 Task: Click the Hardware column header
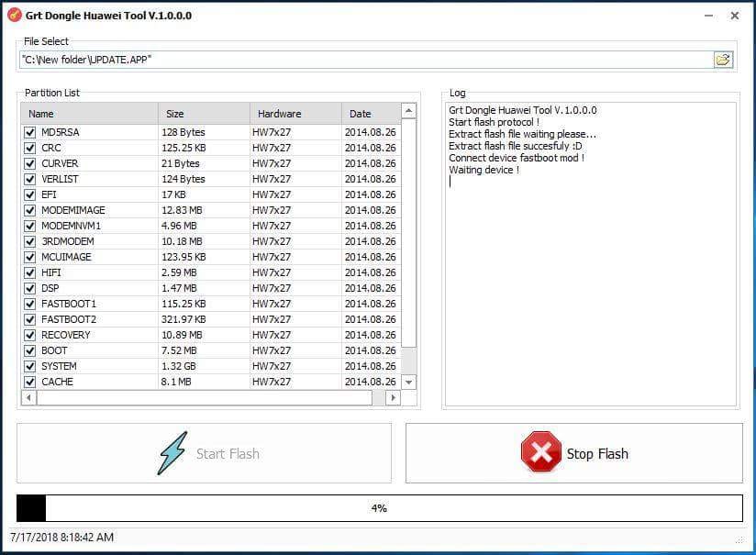coord(295,114)
